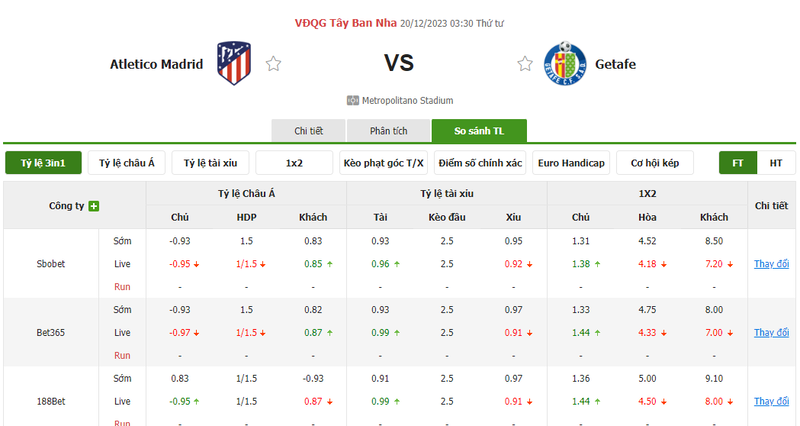
Task: Open Sbobet Thay đổi link
Action: coord(771,264)
